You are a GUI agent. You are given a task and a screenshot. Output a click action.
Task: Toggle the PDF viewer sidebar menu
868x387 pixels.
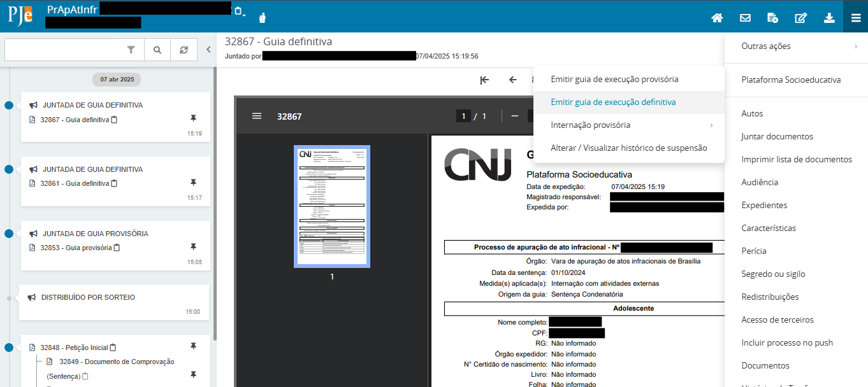pyautogui.click(x=257, y=116)
